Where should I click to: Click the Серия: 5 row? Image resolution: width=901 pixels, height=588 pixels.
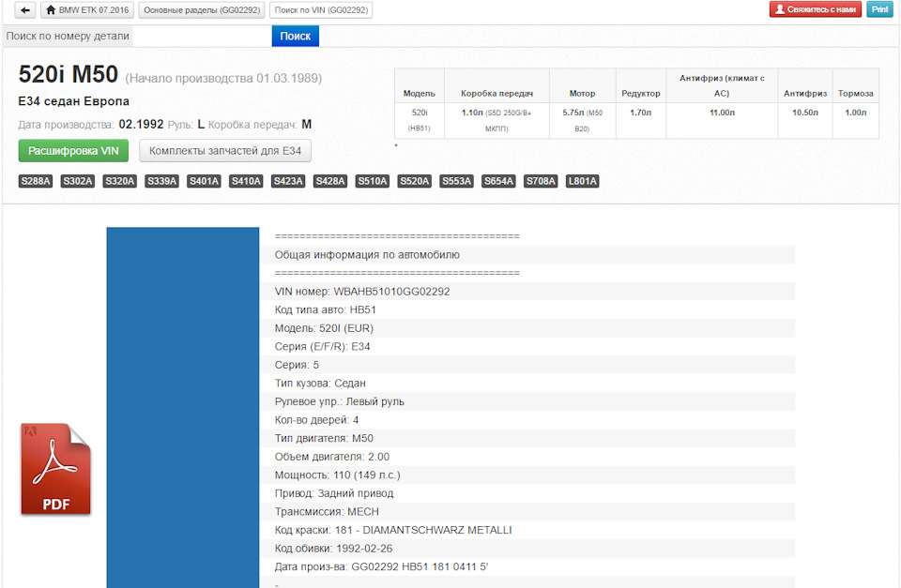tap(527, 365)
